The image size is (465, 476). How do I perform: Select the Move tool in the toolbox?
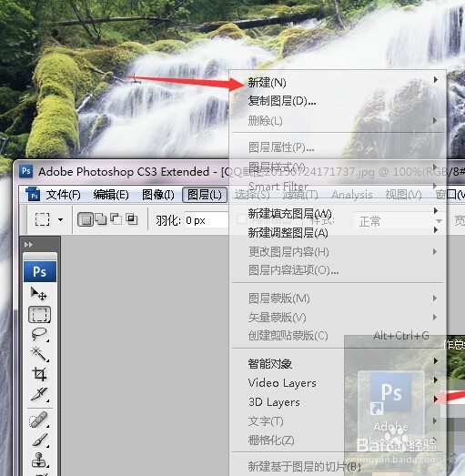tap(39, 294)
